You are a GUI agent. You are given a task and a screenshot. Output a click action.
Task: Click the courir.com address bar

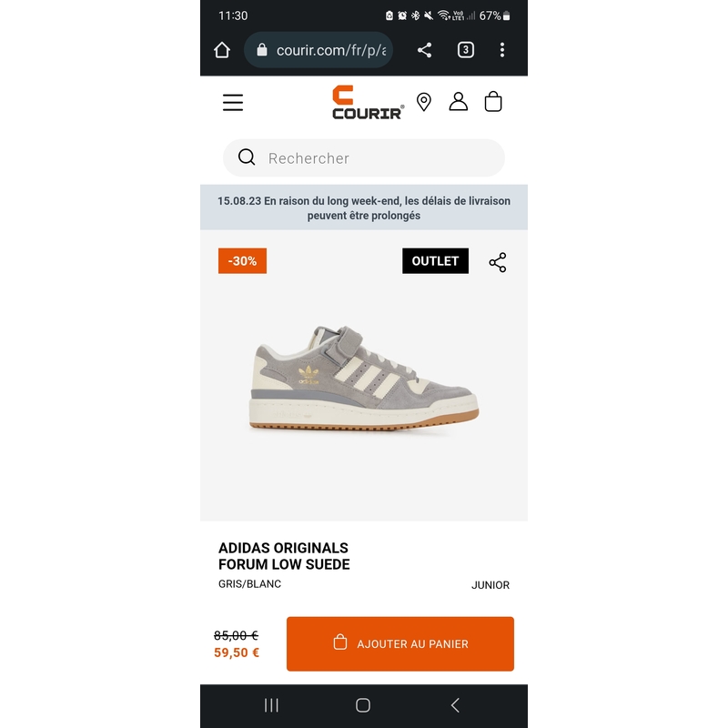click(318, 50)
